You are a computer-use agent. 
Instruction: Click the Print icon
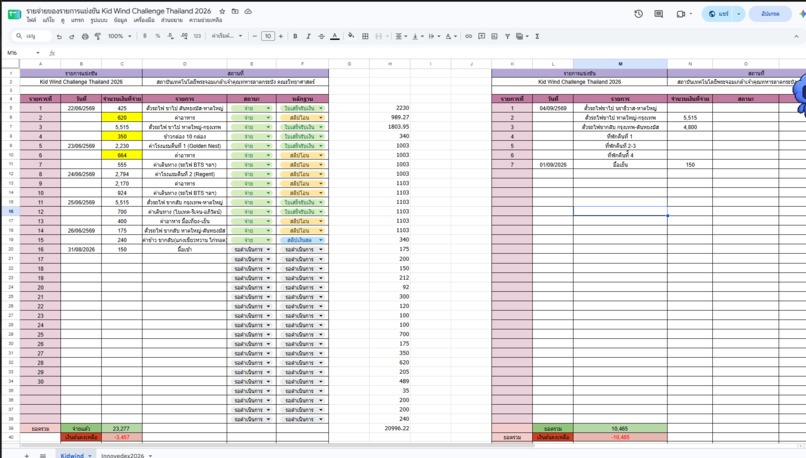coord(85,36)
